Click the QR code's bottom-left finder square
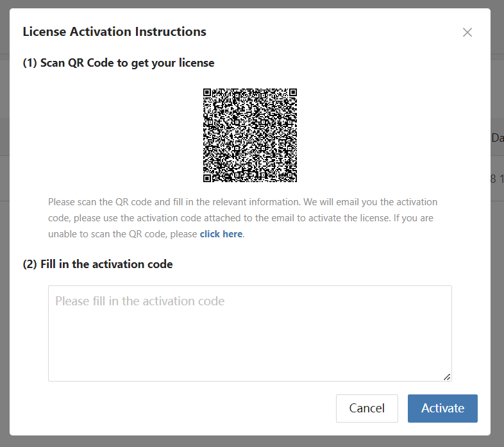504x447 pixels. pyautogui.click(x=207, y=178)
